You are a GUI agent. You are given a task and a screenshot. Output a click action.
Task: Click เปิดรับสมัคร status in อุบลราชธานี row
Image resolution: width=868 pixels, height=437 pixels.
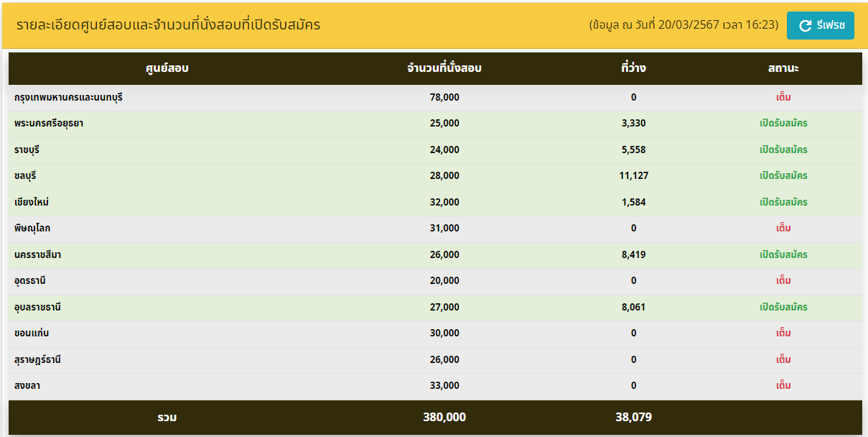[x=783, y=307]
